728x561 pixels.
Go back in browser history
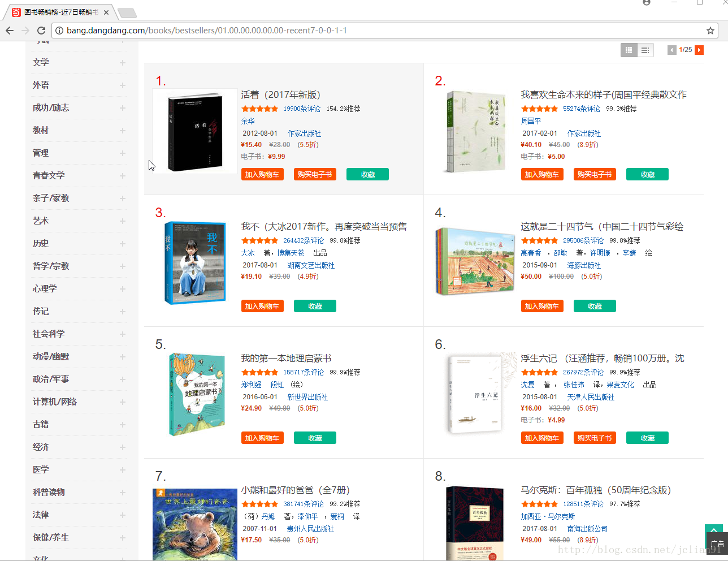[10, 31]
